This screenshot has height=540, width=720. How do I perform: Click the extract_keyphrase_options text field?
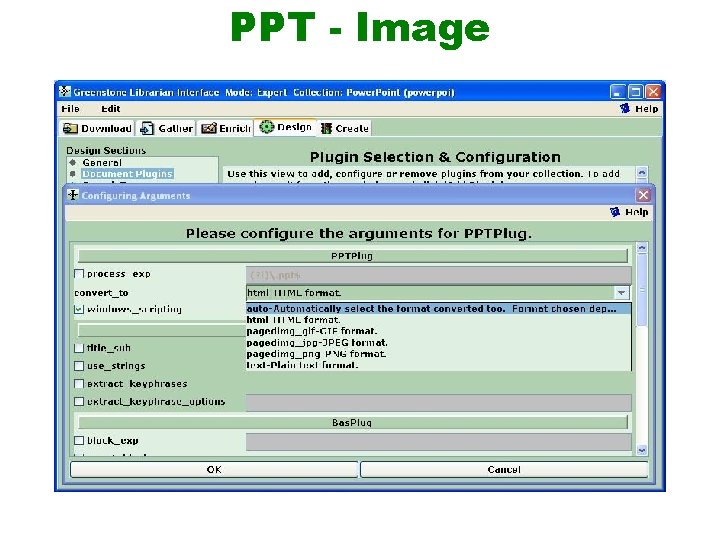point(439,402)
